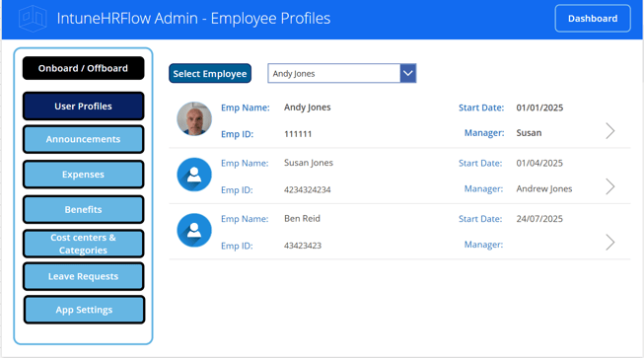
Task: Open Ben Reid's record via the right chevron
Action: (610, 243)
